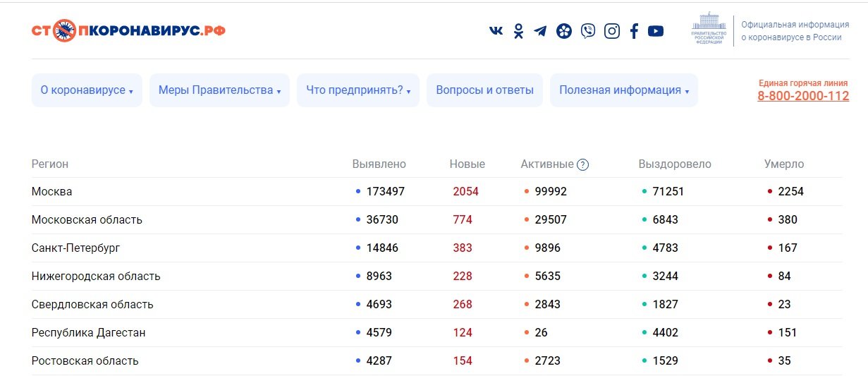Open the Telegram channel icon
This screenshot has width=868, height=376.
pos(541,31)
